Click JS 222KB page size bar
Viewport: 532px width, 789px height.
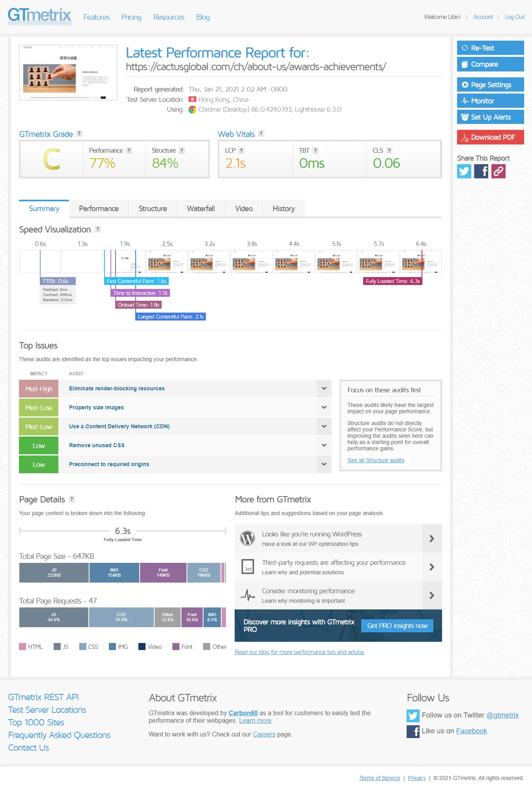pyautogui.click(x=54, y=573)
